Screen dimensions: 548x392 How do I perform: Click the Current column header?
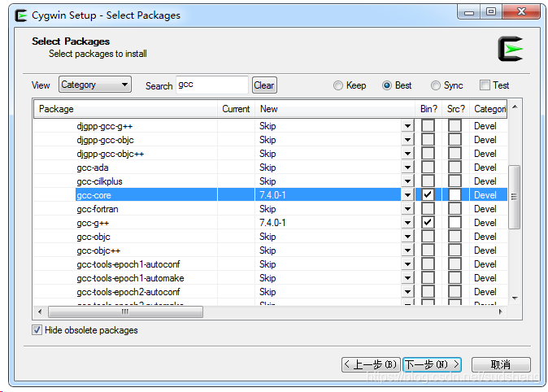(x=237, y=109)
